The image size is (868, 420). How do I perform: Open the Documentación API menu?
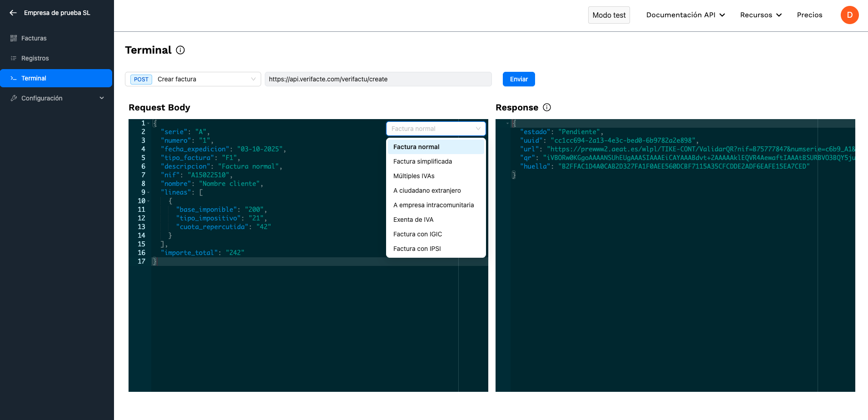point(685,15)
